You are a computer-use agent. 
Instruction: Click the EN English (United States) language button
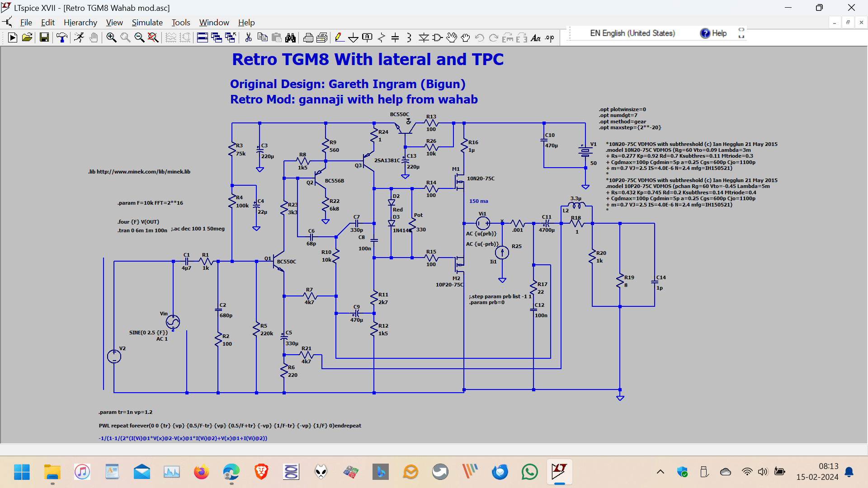[x=632, y=33]
